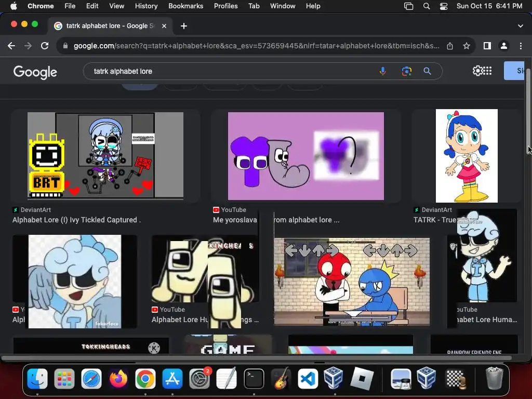The width and height of the screenshot is (532, 399).
Task: Open Launchpad from the Dock
Action: pyautogui.click(x=64, y=379)
